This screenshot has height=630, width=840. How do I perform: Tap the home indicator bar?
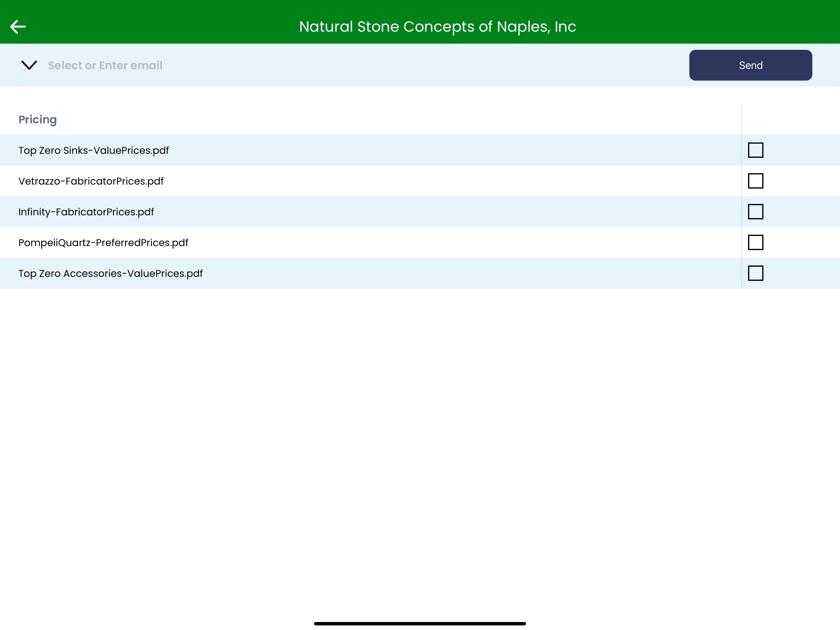420,624
